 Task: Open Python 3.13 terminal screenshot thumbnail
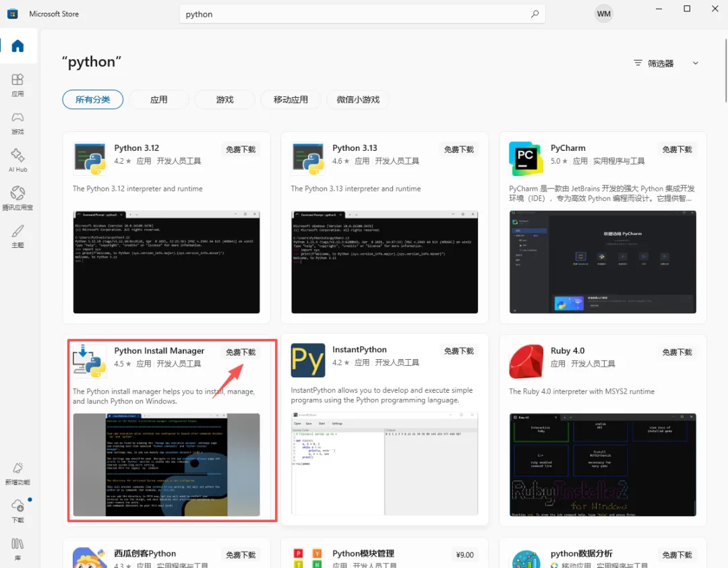384,262
